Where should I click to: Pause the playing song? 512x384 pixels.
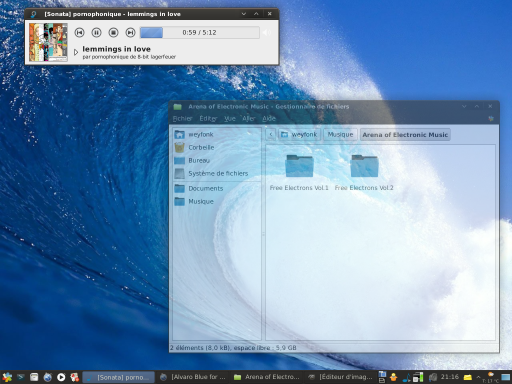pos(96,32)
